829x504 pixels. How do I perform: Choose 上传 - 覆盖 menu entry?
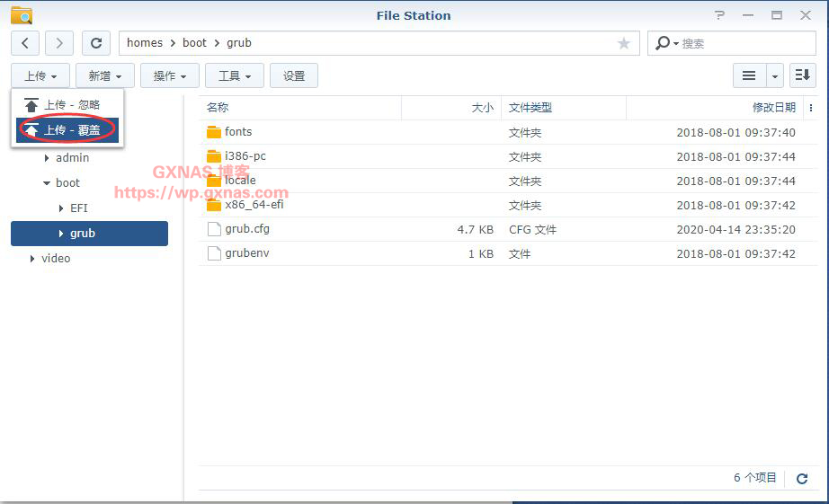coord(67,130)
